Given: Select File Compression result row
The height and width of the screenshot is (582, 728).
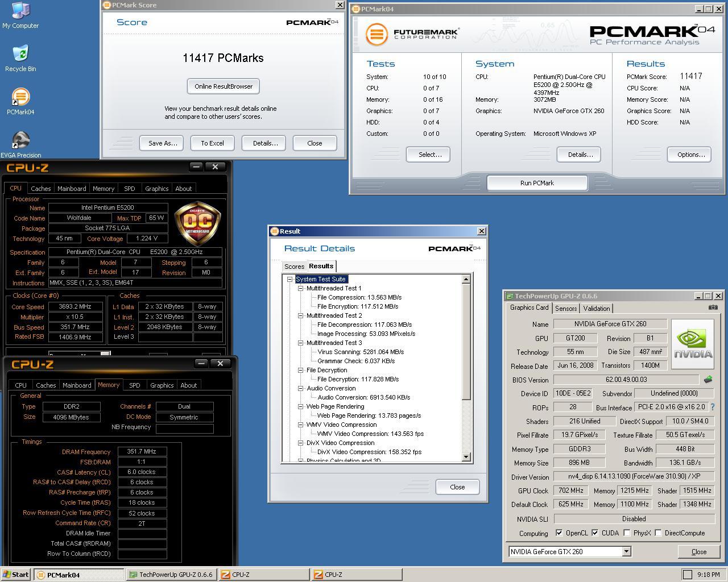Looking at the screenshot, I should (x=359, y=297).
